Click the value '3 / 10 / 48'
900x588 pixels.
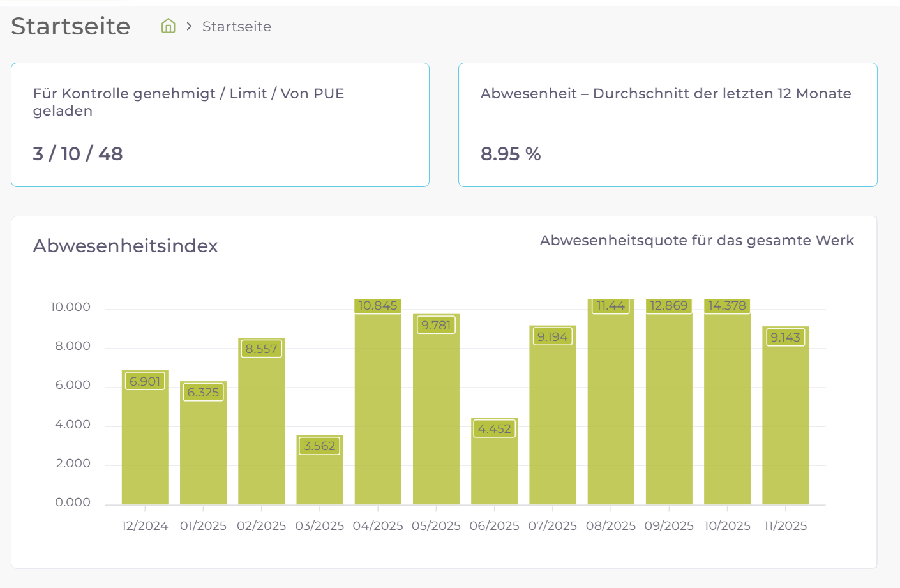coord(77,154)
